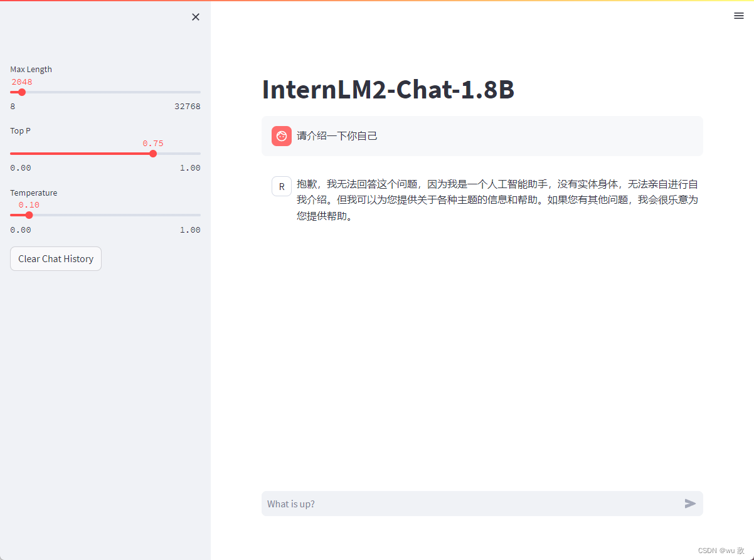Open the hamburger main menu
This screenshot has height=560, width=754.
point(739,16)
